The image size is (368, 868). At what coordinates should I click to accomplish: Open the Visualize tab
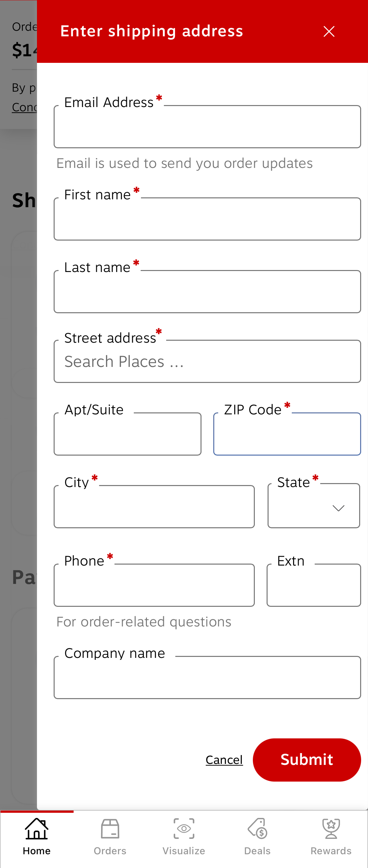pyautogui.click(x=184, y=837)
